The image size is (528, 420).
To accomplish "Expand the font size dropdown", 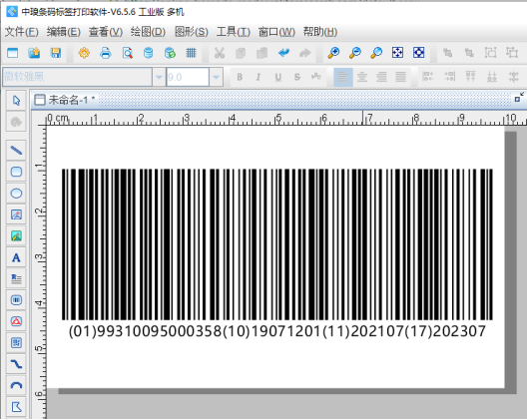I will (216, 77).
